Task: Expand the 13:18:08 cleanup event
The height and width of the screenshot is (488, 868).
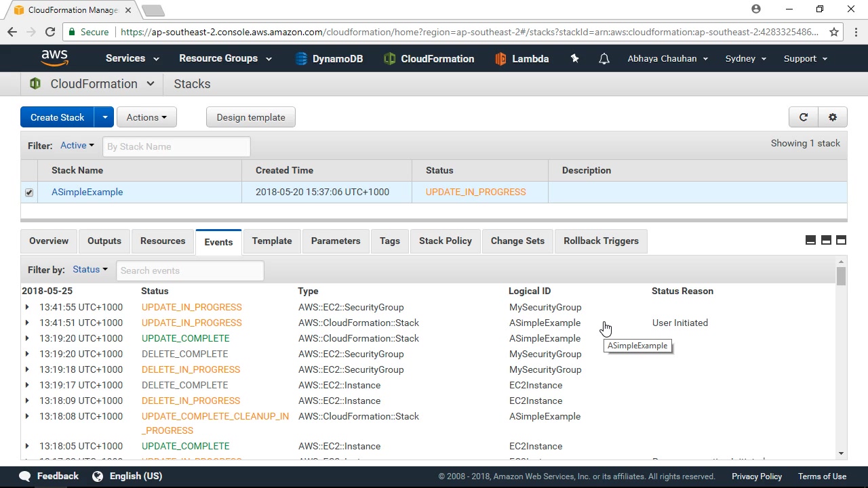Action: point(27,416)
